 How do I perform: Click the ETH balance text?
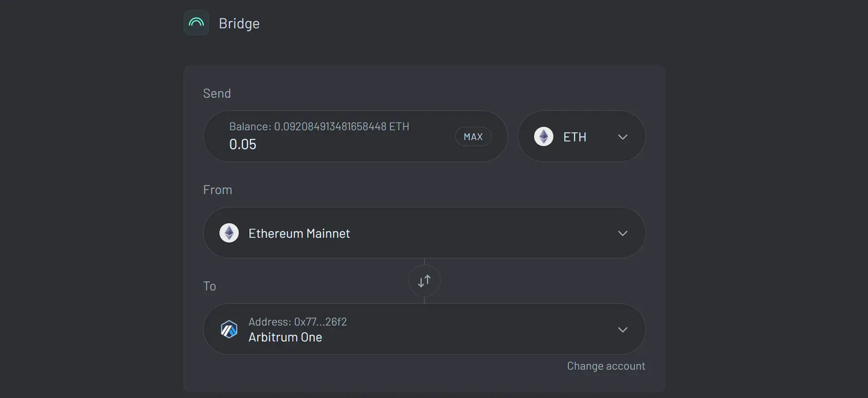coord(319,126)
